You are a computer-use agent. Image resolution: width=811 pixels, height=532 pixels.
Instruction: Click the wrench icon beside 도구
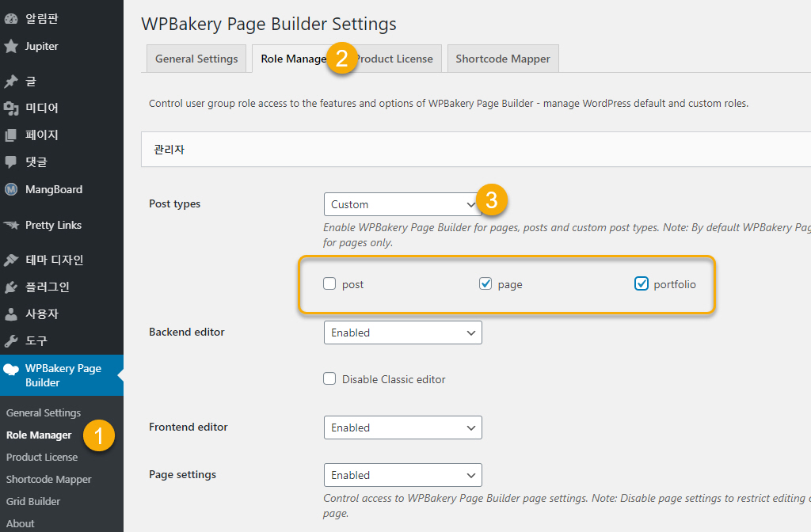tap(11, 340)
